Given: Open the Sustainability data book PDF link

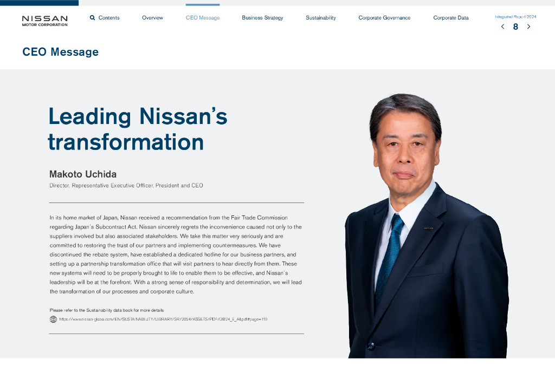Looking at the screenshot, I should point(163,319).
